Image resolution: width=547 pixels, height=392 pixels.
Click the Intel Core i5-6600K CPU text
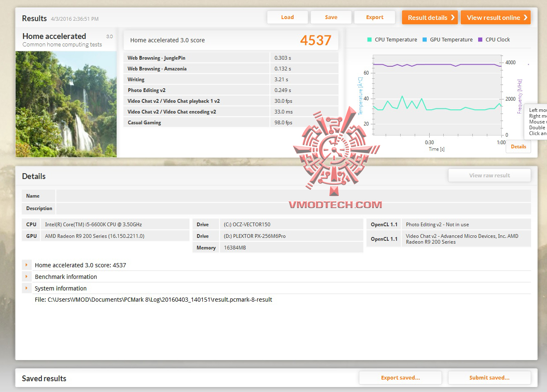coord(93,225)
